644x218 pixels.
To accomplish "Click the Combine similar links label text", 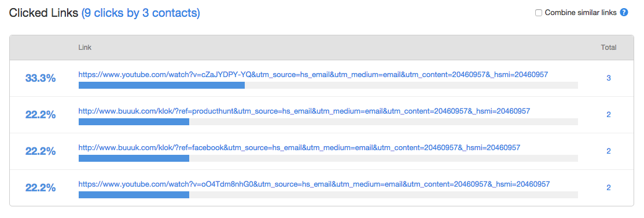I will click(581, 13).
